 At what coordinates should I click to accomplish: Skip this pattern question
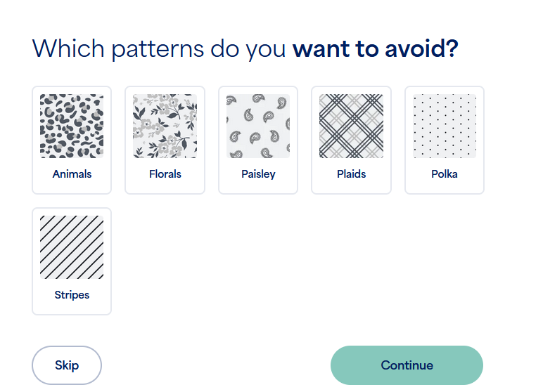pyautogui.click(x=67, y=365)
